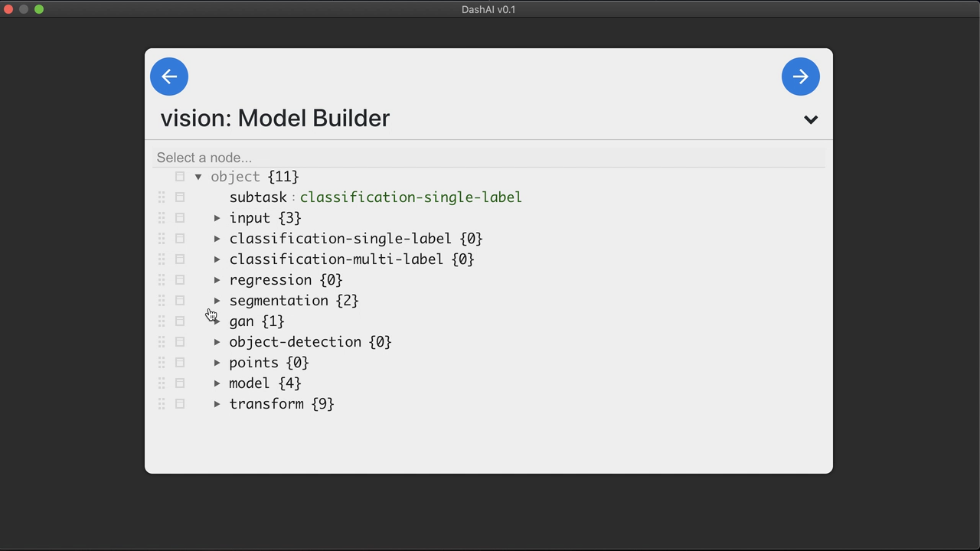
Task: Go back with the left arrow button
Action: [x=169, y=77]
